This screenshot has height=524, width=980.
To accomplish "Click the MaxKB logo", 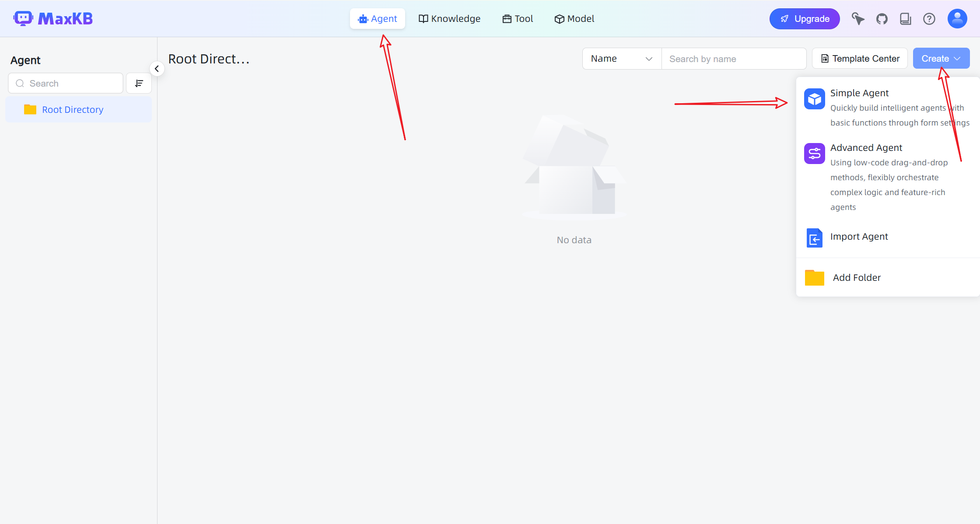I will 53,19.
